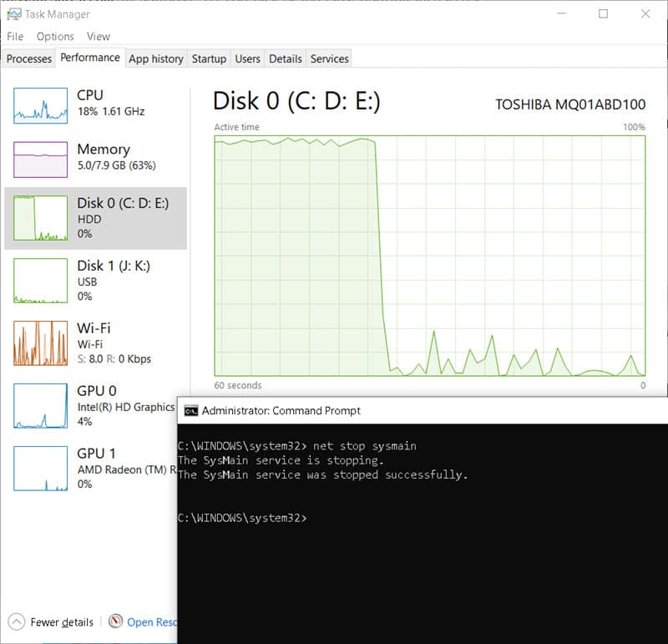Open the Startup tab

pyautogui.click(x=209, y=58)
